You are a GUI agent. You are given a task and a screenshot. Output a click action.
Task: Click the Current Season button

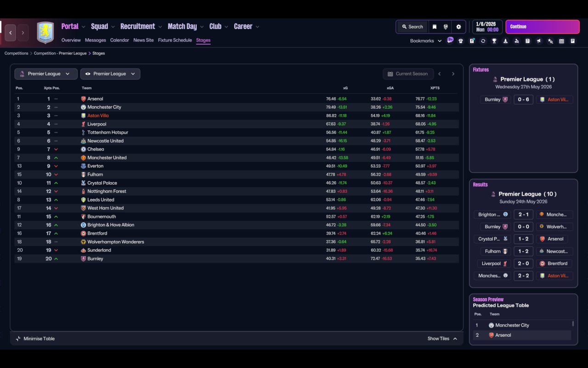click(x=408, y=74)
